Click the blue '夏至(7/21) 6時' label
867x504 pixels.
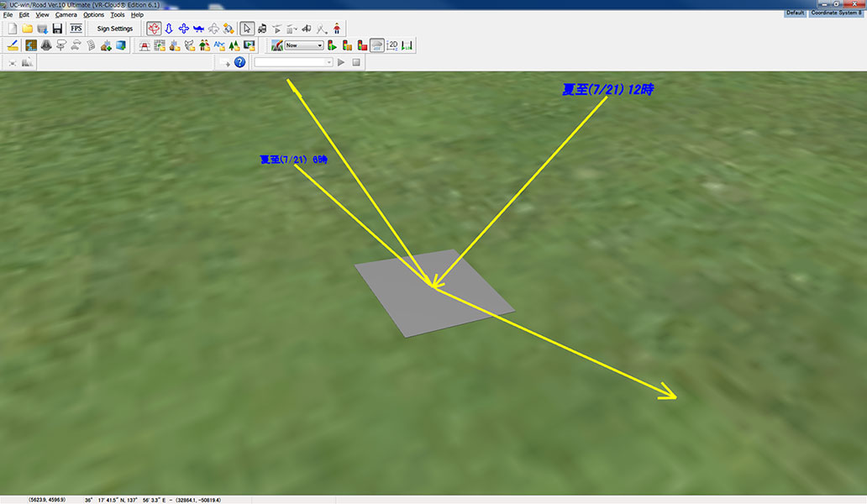tap(293, 160)
